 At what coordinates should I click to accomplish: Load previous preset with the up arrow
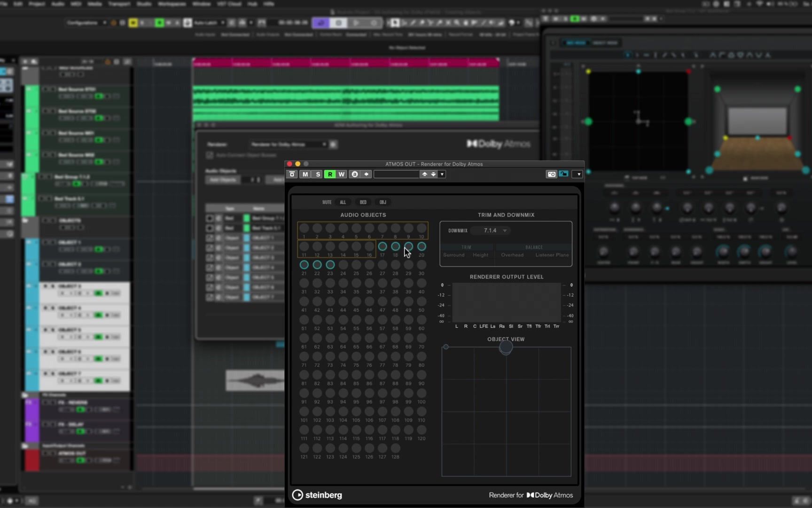(425, 175)
